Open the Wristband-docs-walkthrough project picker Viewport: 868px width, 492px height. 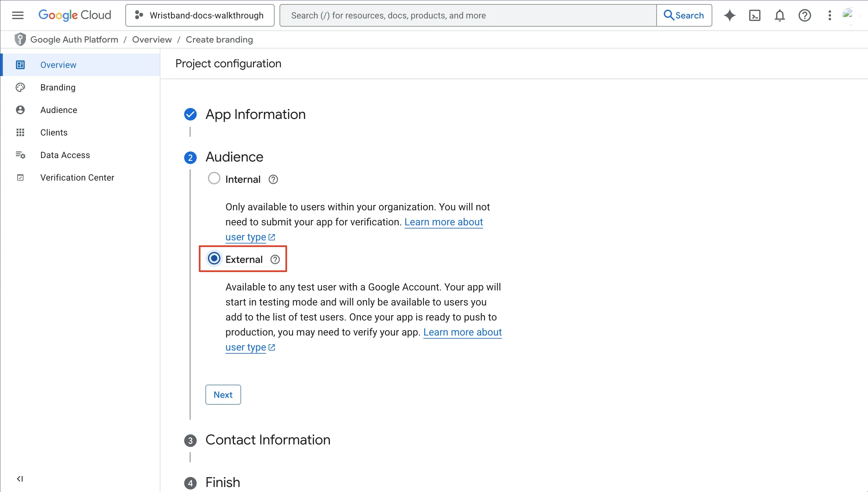pos(200,15)
